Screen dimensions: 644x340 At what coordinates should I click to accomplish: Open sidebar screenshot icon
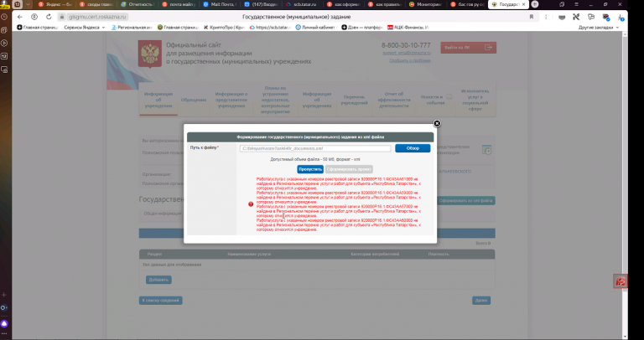[x=4, y=70]
